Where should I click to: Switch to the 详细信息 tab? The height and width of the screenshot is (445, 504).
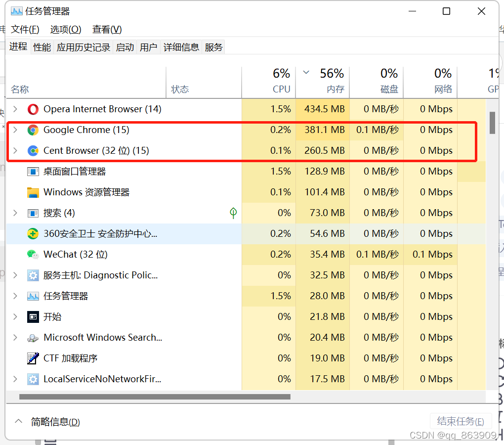tap(181, 47)
